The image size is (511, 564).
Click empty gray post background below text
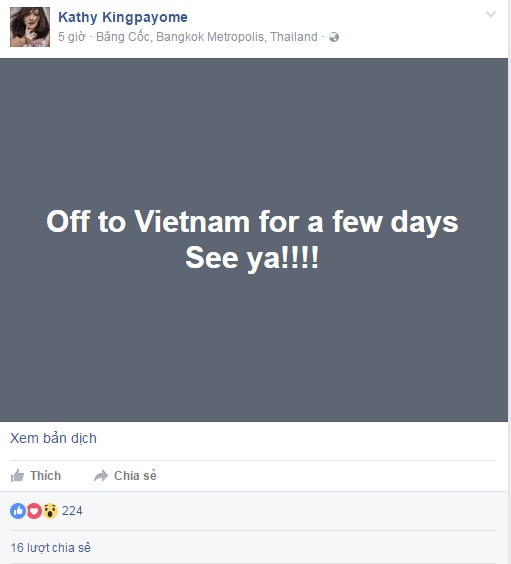point(252,345)
